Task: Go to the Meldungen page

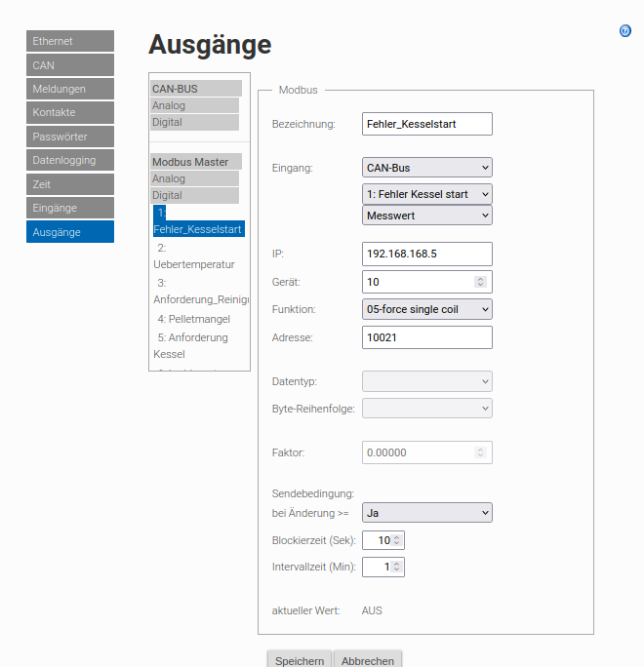Action: click(x=70, y=89)
